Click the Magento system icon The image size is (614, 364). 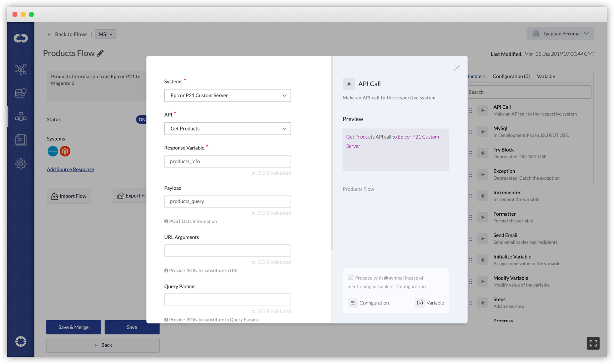[x=65, y=151]
